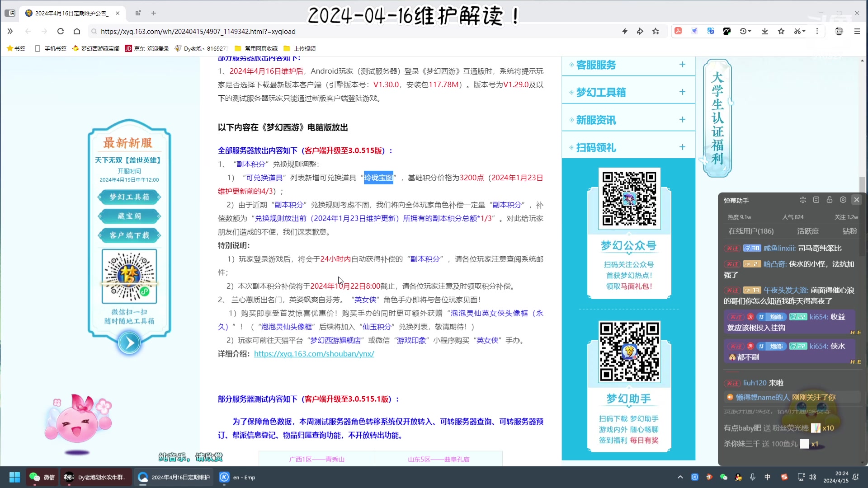
Task: Expand the 客服服务 section
Action: pos(628,65)
